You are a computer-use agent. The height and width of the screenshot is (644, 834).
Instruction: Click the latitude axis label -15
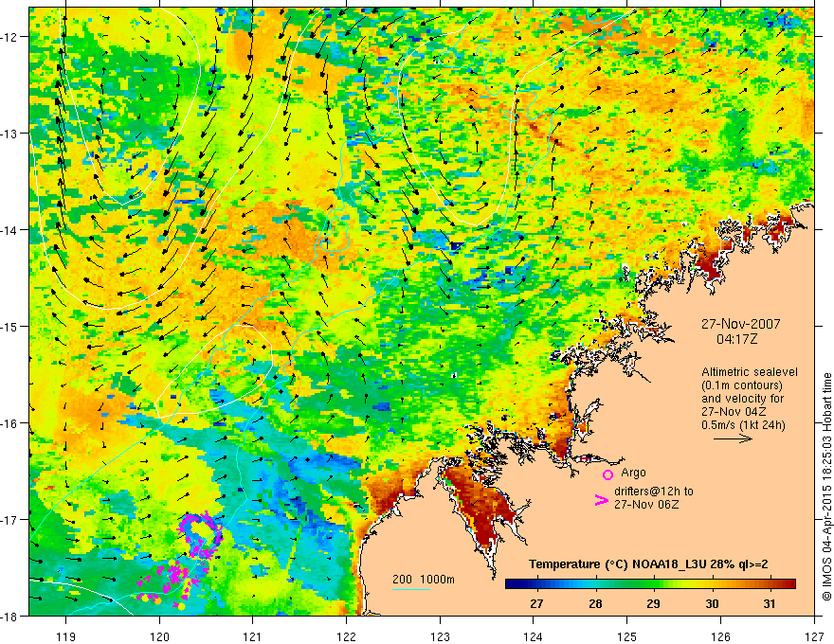9,326
